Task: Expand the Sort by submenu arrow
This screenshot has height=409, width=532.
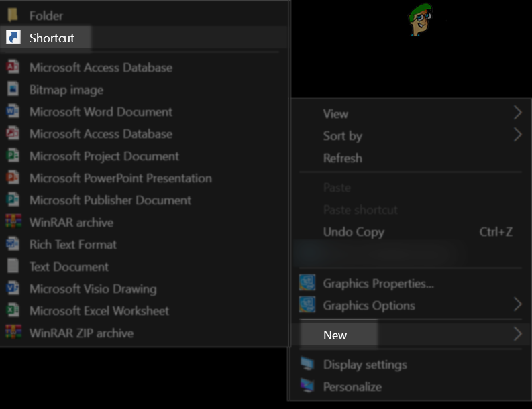Action: [517, 135]
